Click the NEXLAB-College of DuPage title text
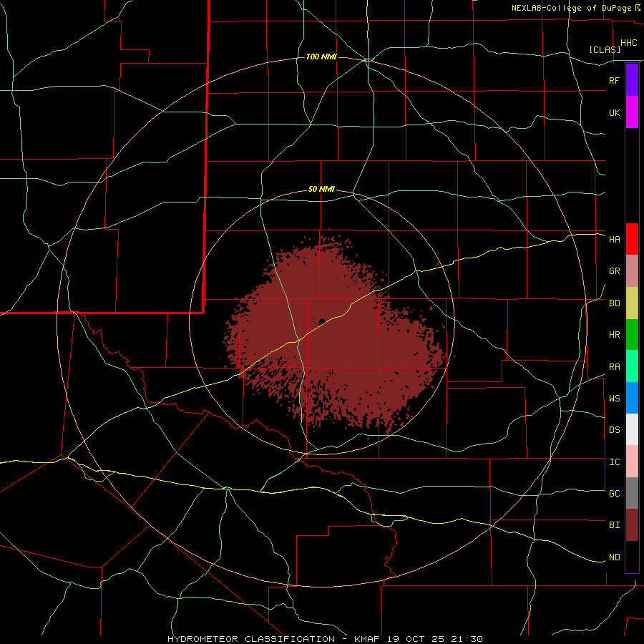 click(571, 8)
